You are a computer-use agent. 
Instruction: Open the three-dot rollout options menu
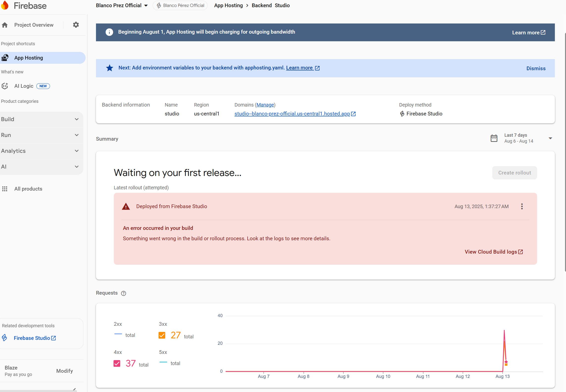(522, 206)
